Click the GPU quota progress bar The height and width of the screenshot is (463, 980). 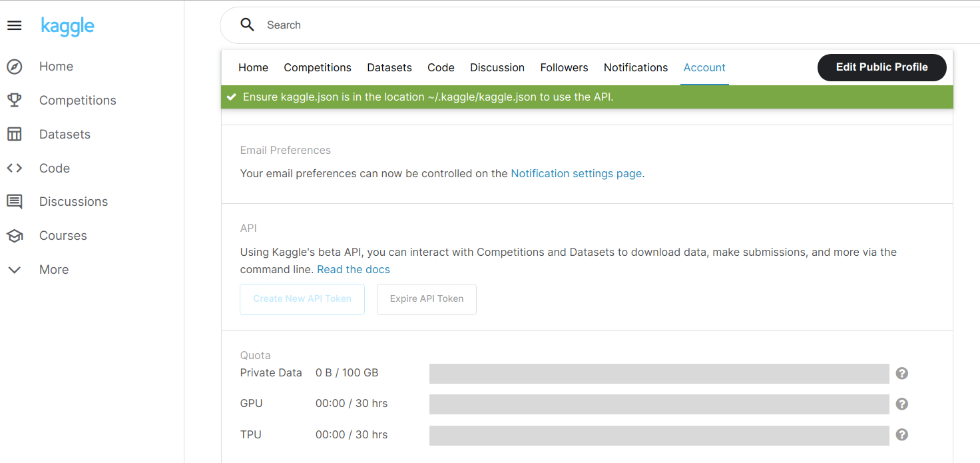pyautogui.click(x=658, y=404)
